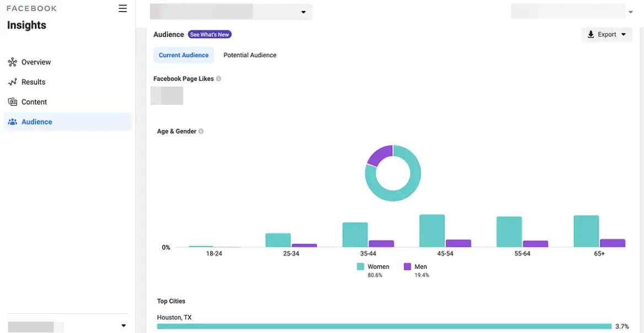Screen dimensions: 644x333
Task: Open the Overview section icon
Action: click(x=13, y=62)
